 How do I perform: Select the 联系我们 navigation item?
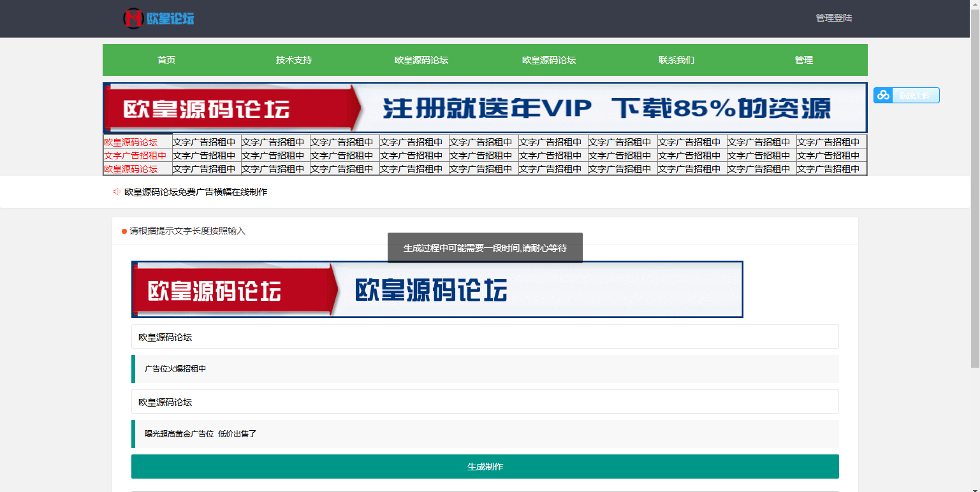pyautogui.click(x=677, y=60)
